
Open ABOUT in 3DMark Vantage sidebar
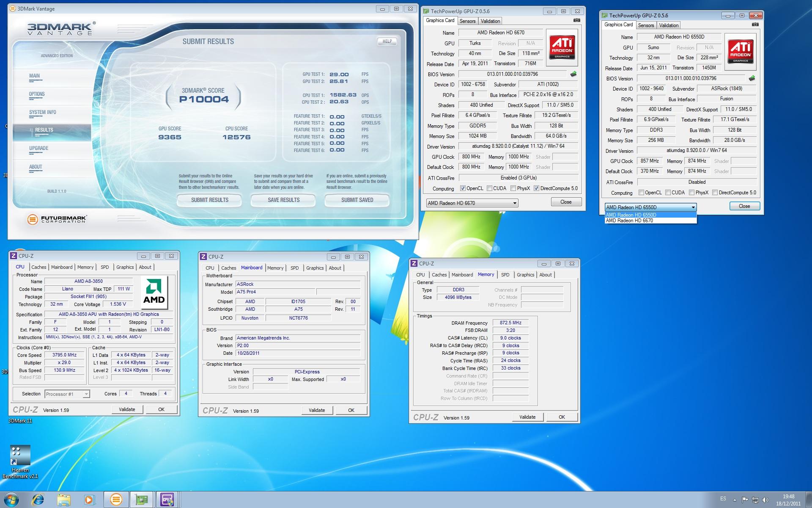[36, 167]
